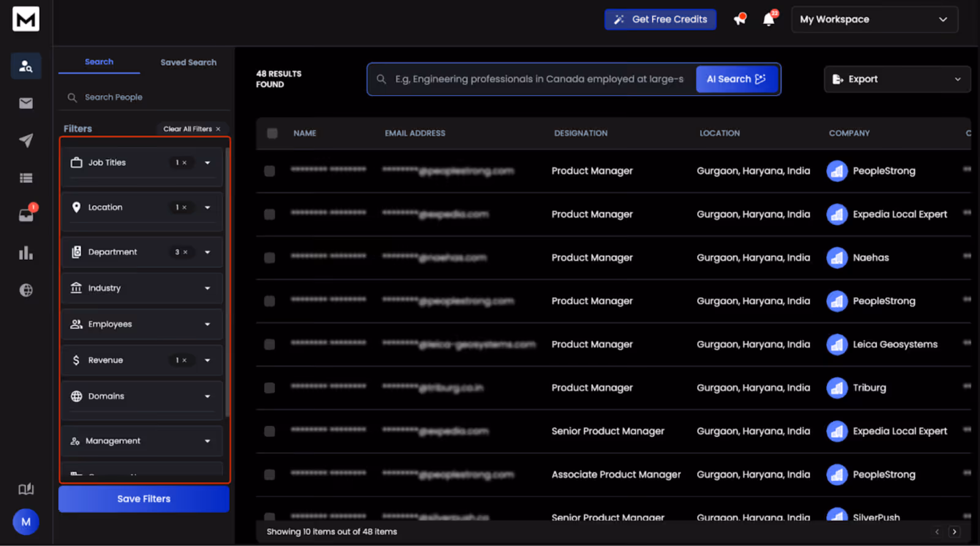Viewport: 980px width, 546px height.
Task: Click the blue M user avatar
Action: 26,522
